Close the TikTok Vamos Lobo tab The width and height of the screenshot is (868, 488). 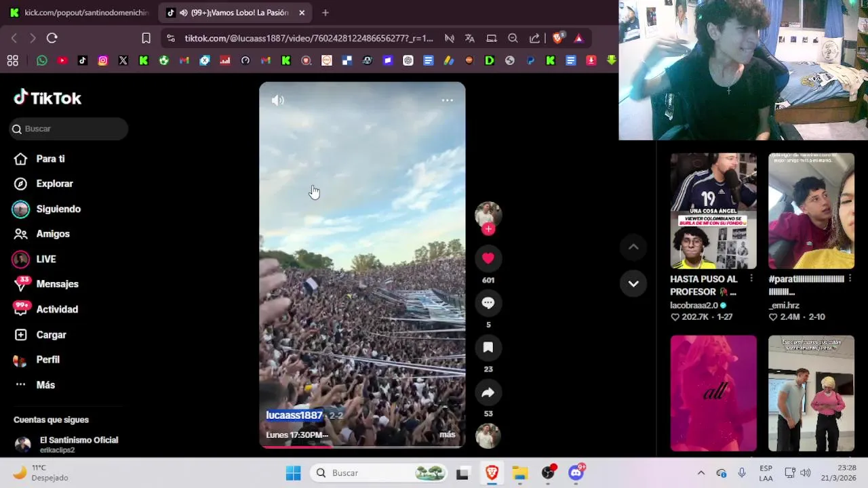pos(302,12)
